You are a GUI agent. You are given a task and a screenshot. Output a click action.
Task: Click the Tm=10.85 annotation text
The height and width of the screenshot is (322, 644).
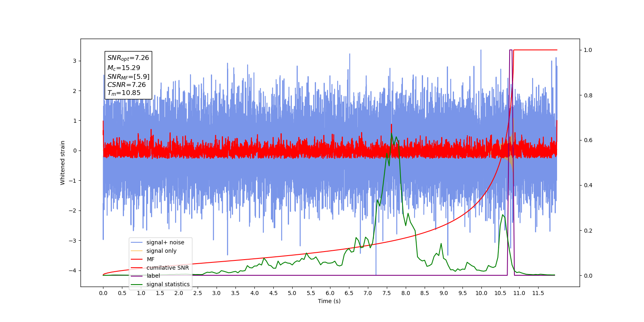124,93
